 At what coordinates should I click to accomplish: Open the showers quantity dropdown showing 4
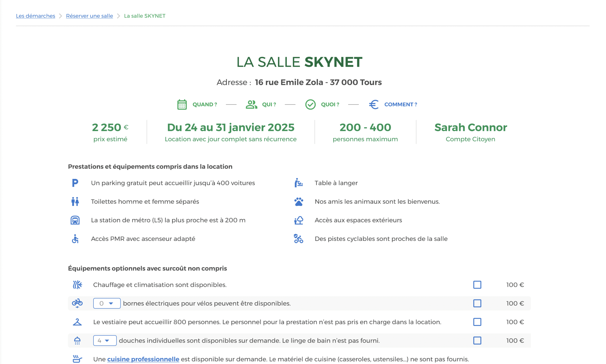click(x=105, y=341)
